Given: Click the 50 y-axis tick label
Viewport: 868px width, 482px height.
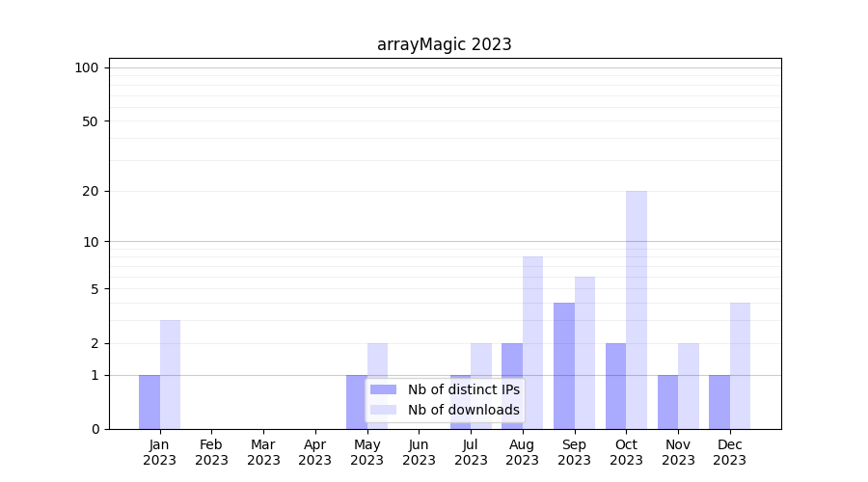Looking at the screenshot, I should click(90, 121).
